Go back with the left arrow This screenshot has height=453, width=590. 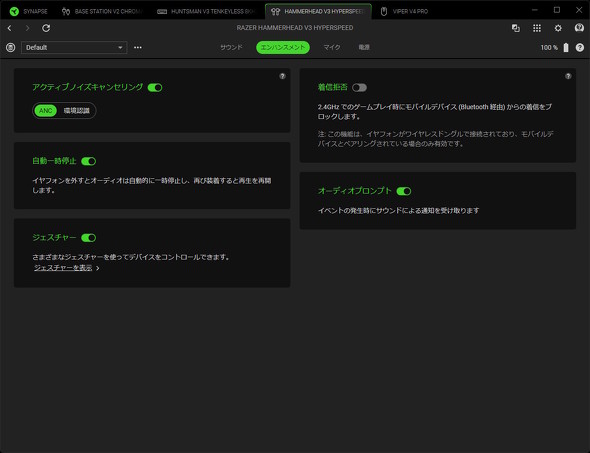click(x=9, y=28)
